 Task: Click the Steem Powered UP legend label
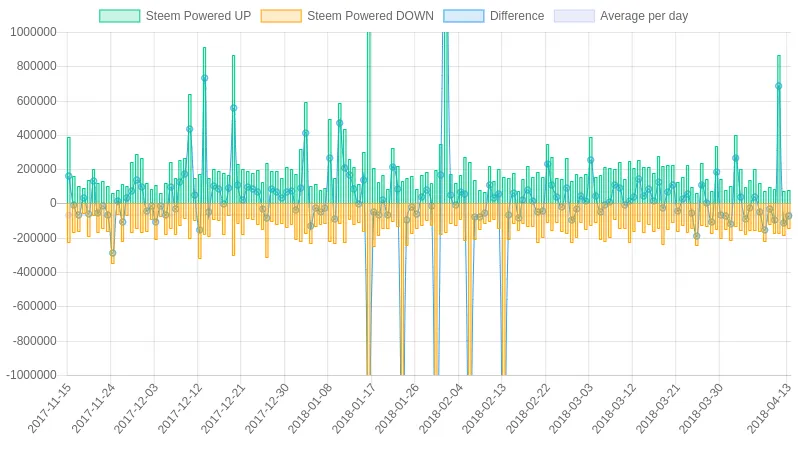pos(198,16)
